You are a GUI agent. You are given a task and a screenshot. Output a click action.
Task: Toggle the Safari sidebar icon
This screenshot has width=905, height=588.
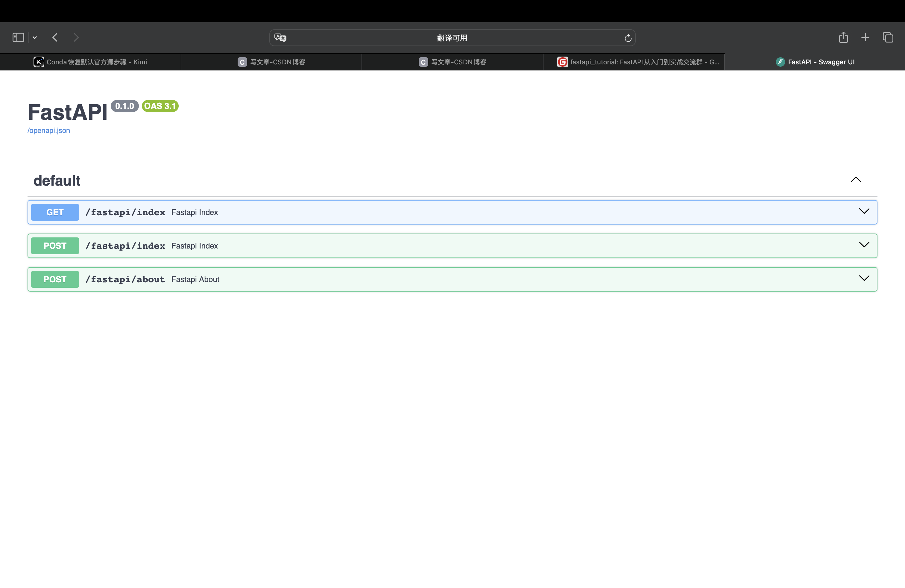tap(18, 37)
